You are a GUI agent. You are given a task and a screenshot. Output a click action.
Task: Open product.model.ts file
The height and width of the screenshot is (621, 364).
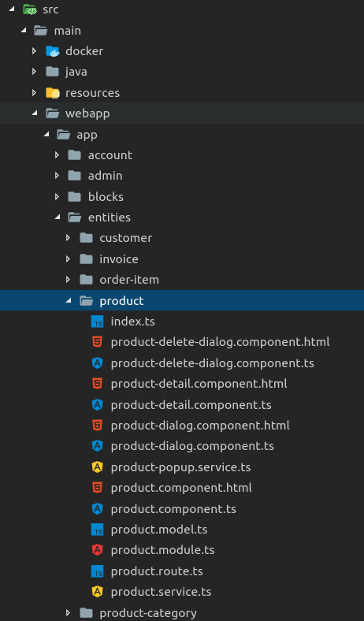pos(159,530)
